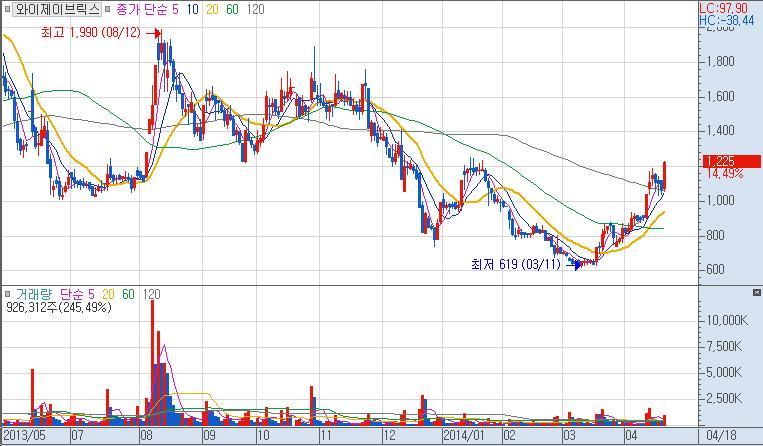Click the 와이제이브릭스 stock name button
Screen dimensions: 763x446
click(57, 9)
